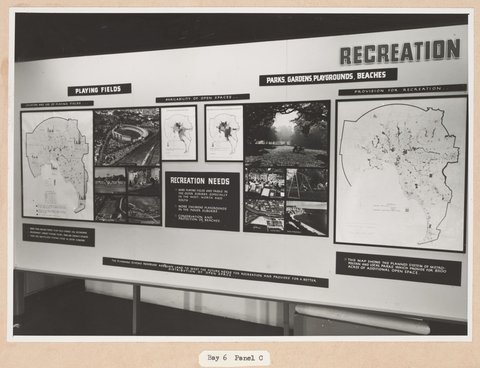Select the large Provision for Recreation map

pos(401,173)
